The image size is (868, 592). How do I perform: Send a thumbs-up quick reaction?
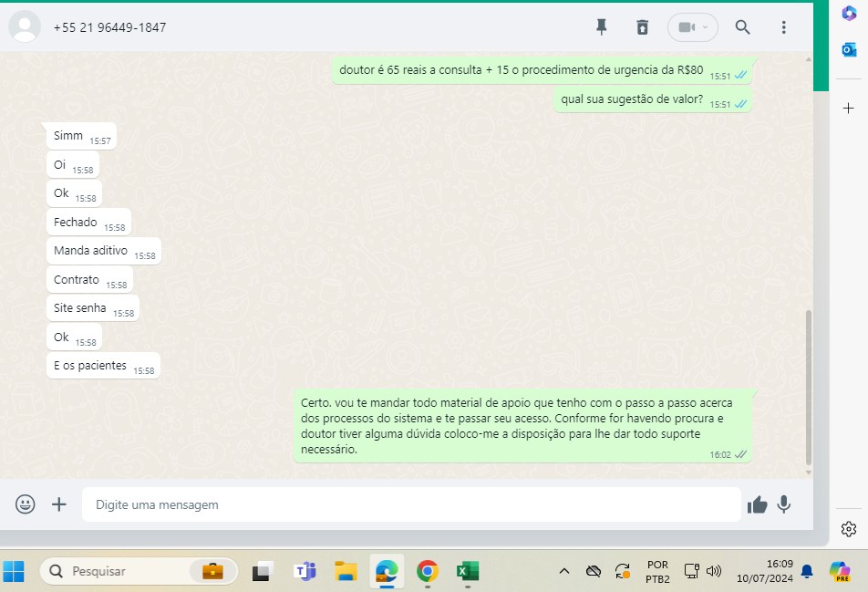point(757,504)
